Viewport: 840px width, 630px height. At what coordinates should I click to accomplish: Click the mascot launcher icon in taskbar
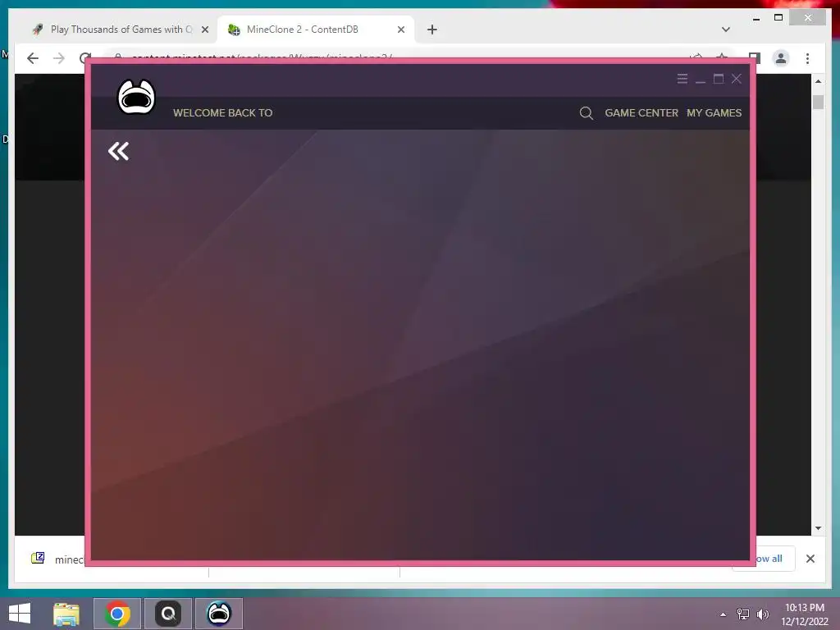pos(219,614)
